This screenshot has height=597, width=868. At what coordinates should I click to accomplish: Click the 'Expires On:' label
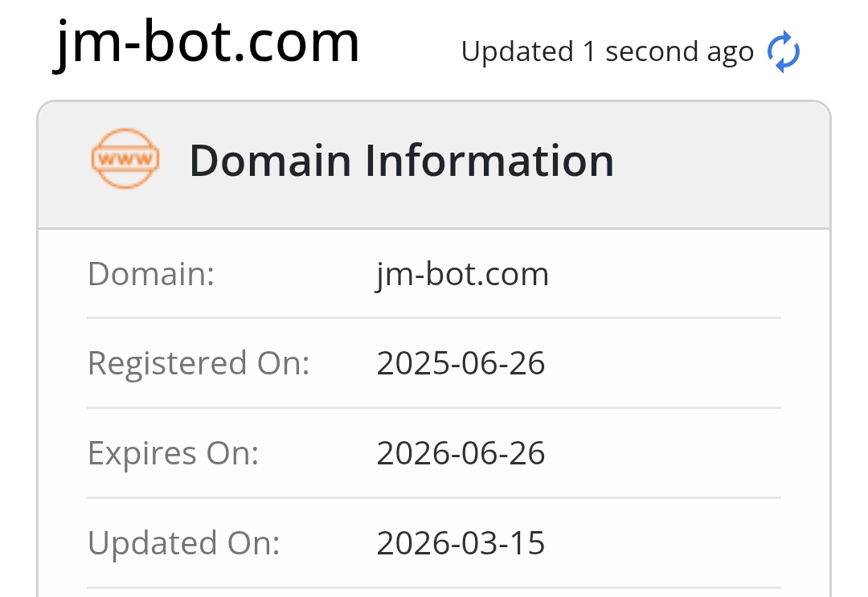click(173, 453)
